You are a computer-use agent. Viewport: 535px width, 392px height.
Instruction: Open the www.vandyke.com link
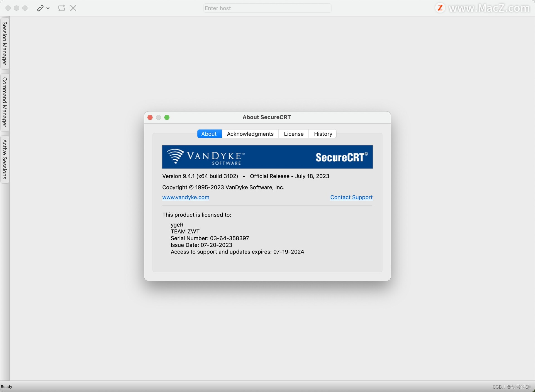tap(186, 197)
